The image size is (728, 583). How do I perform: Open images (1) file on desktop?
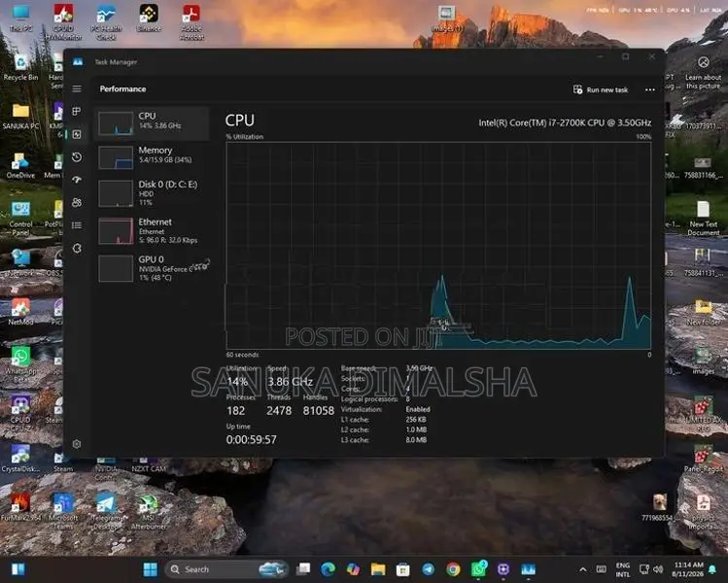pyautogui.click(x=447, y=18)
